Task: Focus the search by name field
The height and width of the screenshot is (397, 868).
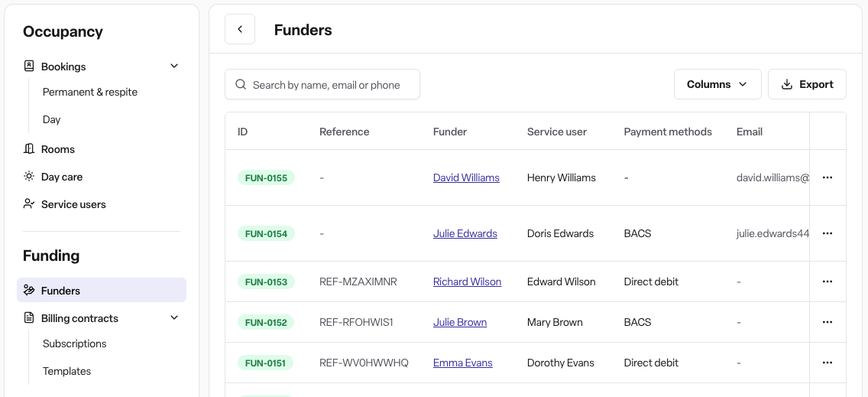Action: (322, 84)
